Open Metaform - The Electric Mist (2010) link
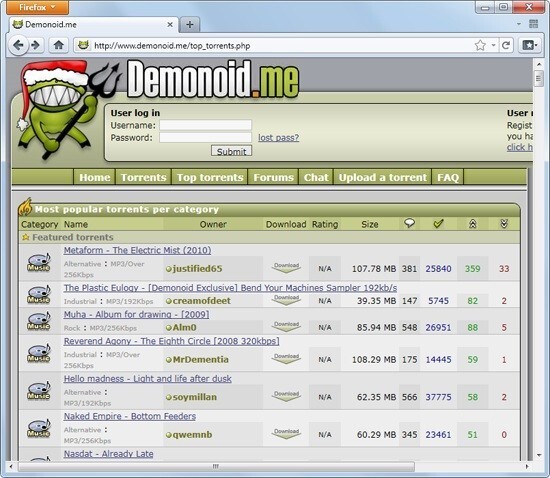Screen dimensions: 550x478 pyautogui.click(x=138, y=250)
